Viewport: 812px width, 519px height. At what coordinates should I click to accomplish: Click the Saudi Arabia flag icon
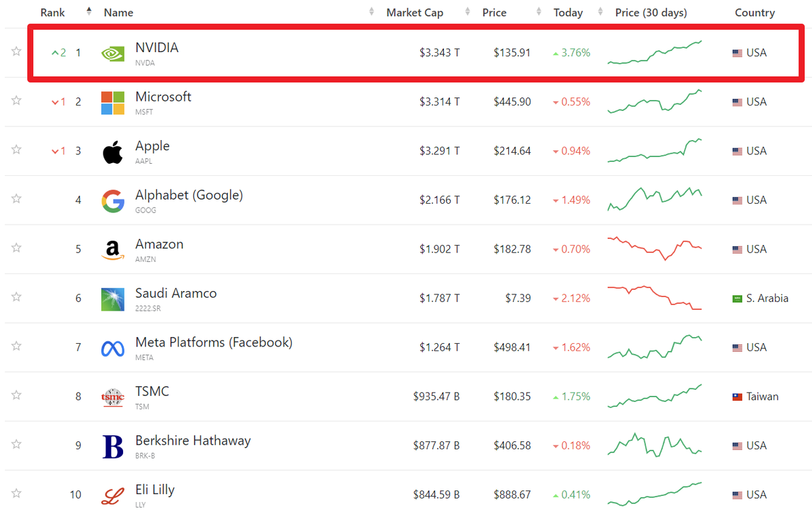click(738, 298)
